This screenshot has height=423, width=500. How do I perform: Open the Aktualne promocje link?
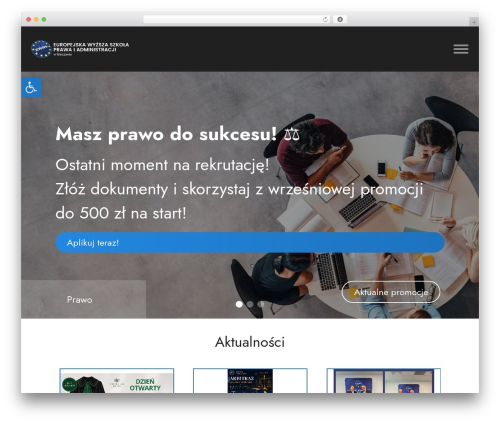tap(391, 292)
